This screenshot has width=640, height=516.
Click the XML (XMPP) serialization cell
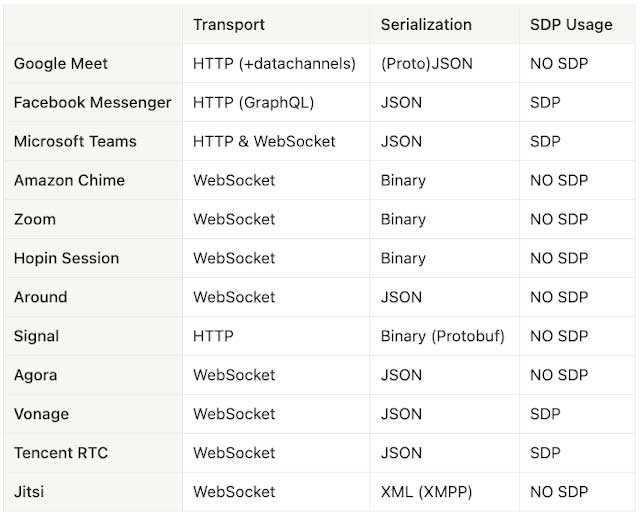pos(428,493)
